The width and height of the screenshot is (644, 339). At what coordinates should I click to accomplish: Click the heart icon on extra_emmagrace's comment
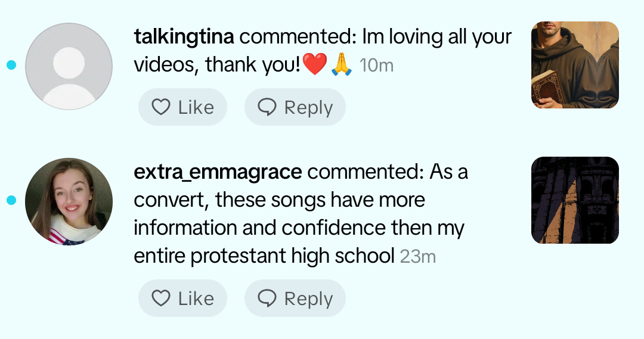point(161,298)
